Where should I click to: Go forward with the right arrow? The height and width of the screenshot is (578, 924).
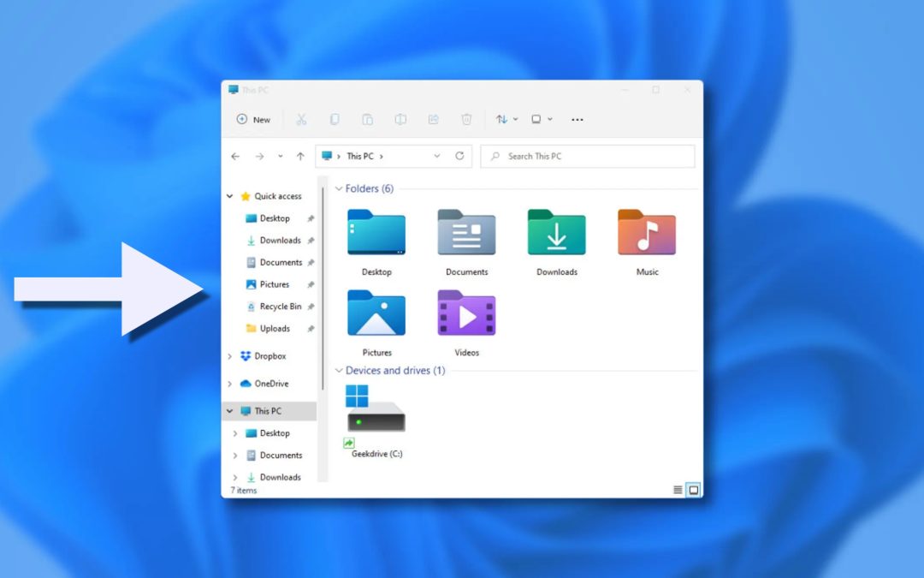click(x=259, y=157)
